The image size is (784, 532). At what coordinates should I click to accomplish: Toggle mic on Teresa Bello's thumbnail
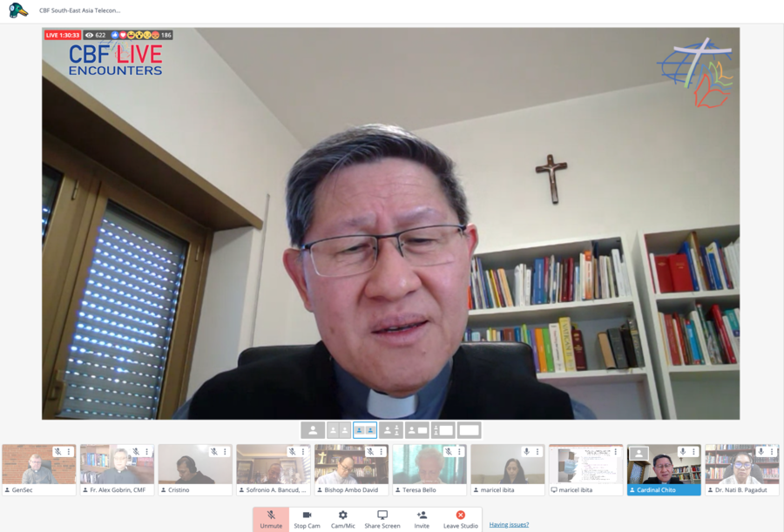tap(448, 452)
